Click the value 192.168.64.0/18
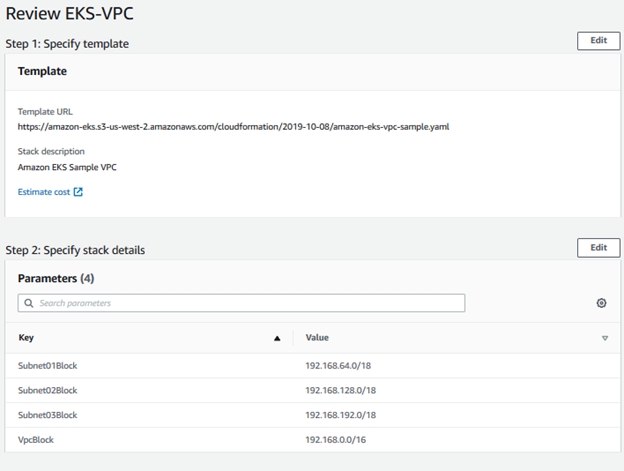This screenshot has width=624, height=471. [x=339, y=366]
